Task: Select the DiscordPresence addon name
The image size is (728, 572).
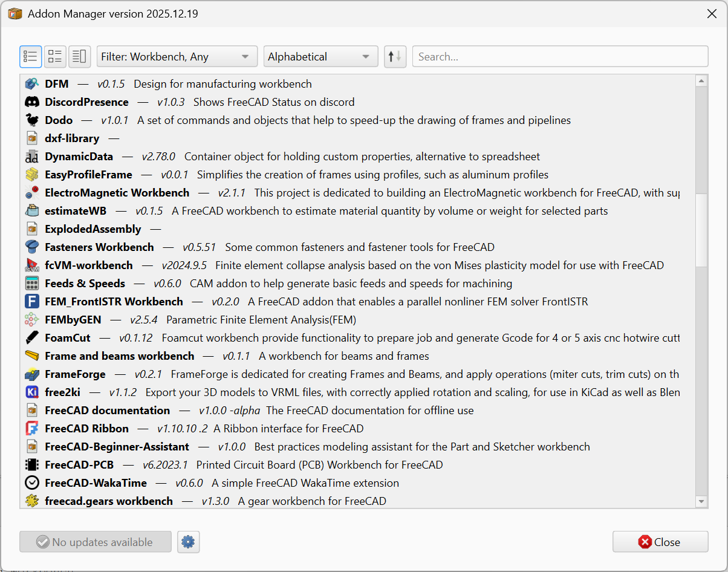Action: pos(86,102)
